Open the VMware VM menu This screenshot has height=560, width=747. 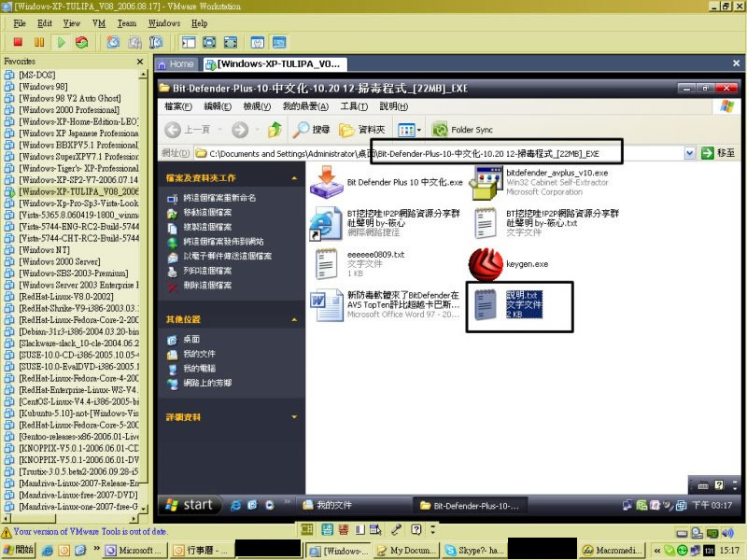click(x=99, y=22)
